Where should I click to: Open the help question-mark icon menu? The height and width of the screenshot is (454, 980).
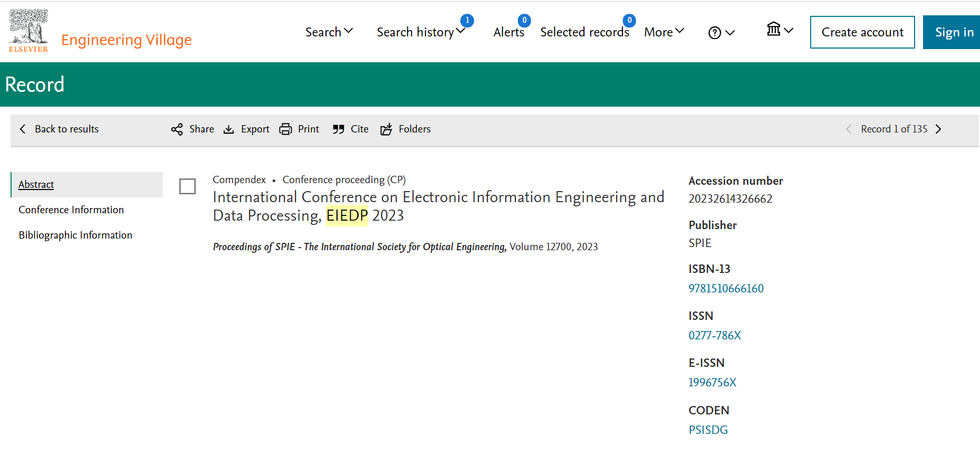715,33
